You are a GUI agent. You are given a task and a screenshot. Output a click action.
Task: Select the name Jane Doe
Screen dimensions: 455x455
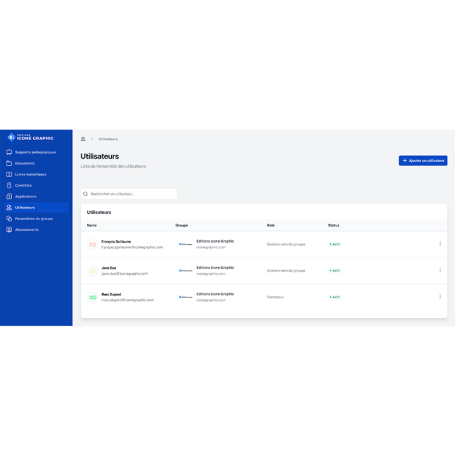tap(109, 268)
